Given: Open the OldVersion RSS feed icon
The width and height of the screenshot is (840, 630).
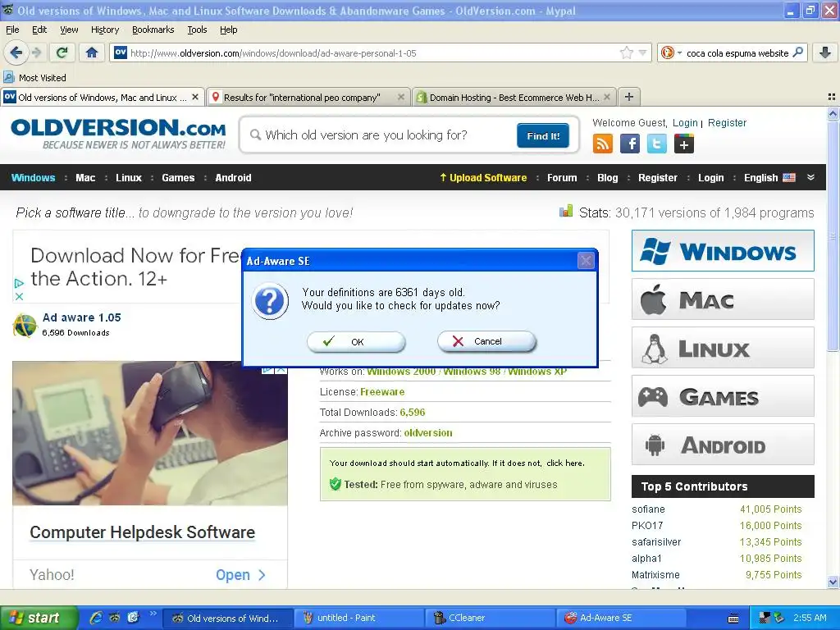Looking at the screenshot, I should pos(603,144).
